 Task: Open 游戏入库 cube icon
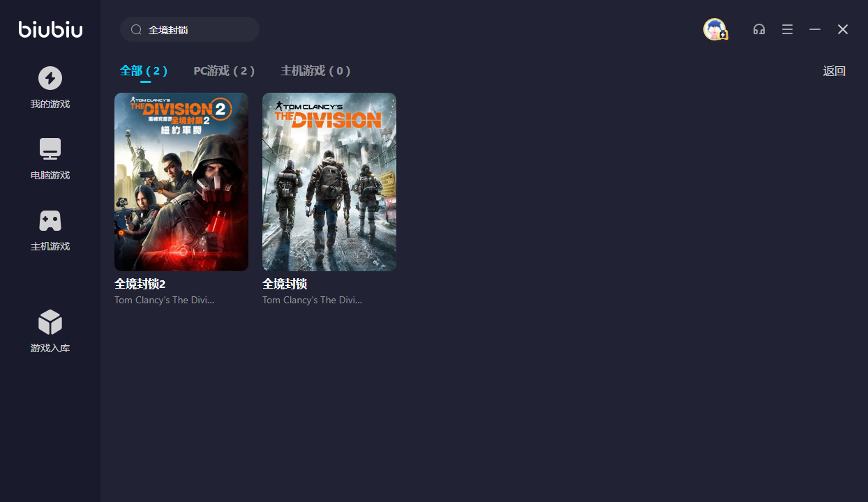click(x=50, y=322)
